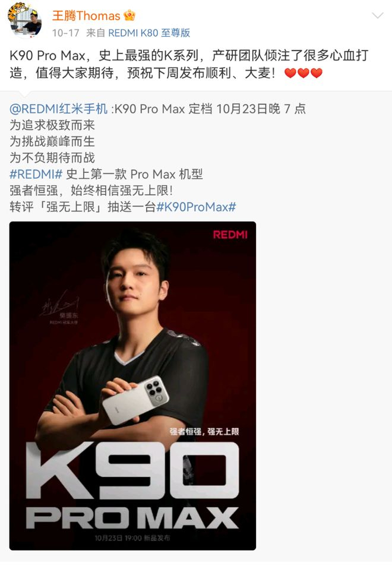Open 王腾Thomas's profile avatar
This screenshot has width=392, height=566.
point(24,20)
